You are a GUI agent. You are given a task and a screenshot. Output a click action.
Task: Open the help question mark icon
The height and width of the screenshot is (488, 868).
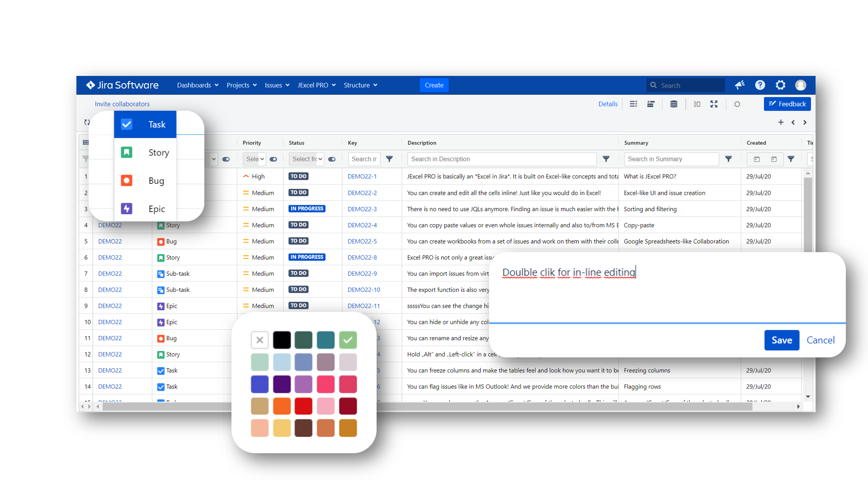click(760, 85)
